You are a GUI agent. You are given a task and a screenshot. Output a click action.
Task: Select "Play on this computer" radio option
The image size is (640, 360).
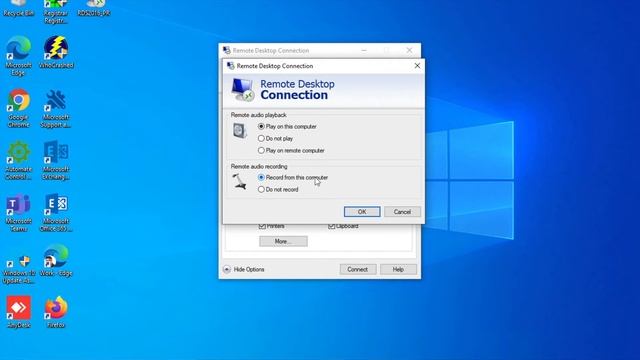(x=287, y=127)
